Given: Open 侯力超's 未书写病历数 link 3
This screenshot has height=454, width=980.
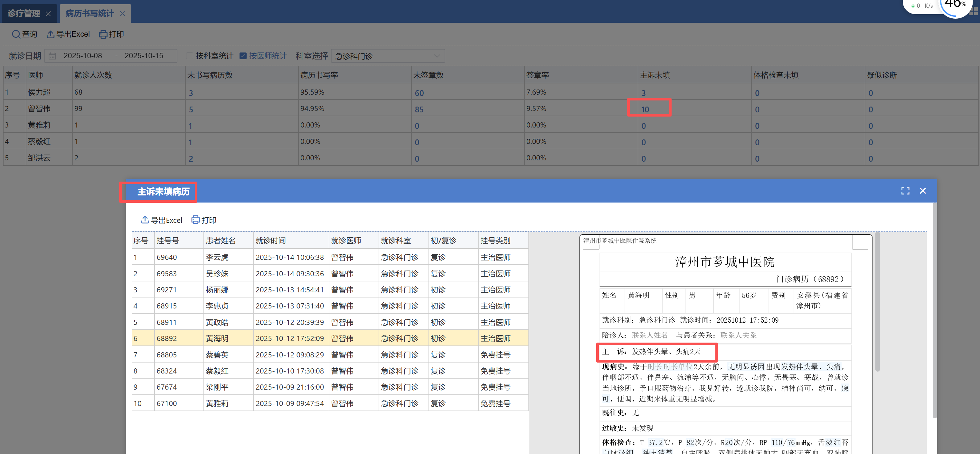Looking at the screenshot, I should point(191,93).
